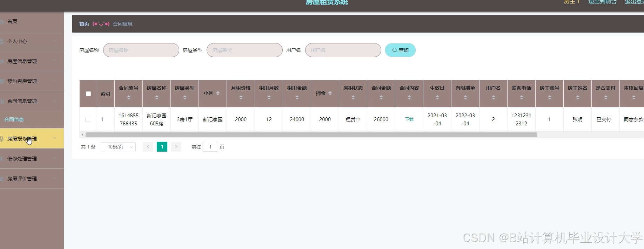Viewport: 644px width, 249px height.
Task: Sort by 有限期至 column arrows
Action: point(465,98)
